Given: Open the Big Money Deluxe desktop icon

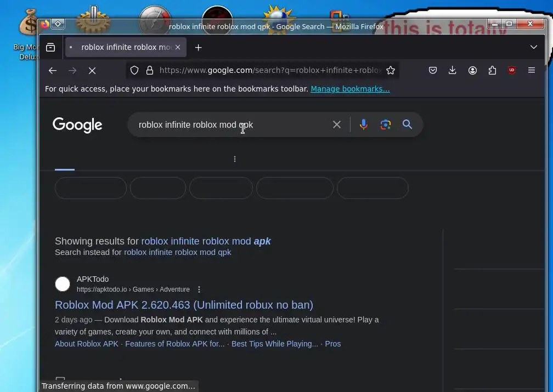Looking at the screenshot, I should [27, 33].
